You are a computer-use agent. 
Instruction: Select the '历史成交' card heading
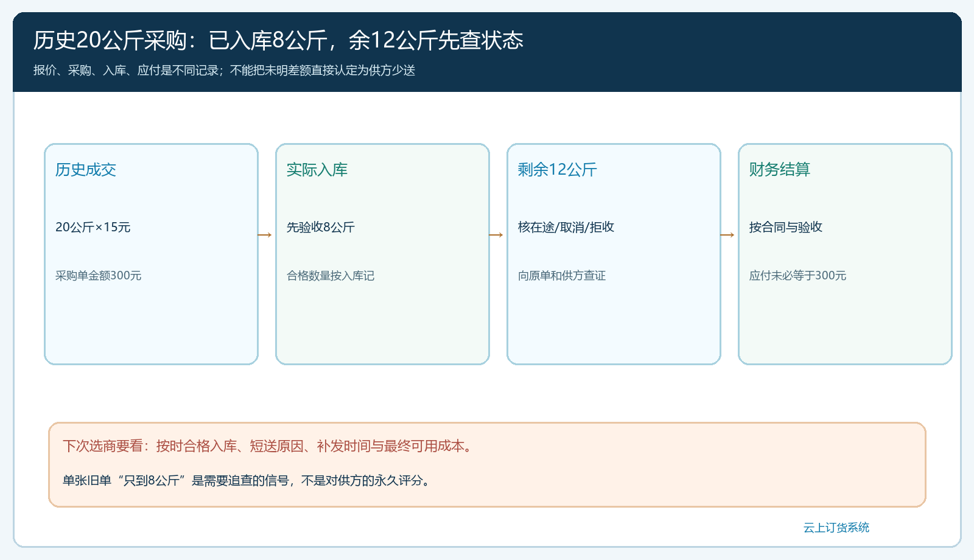coord(86,170)
